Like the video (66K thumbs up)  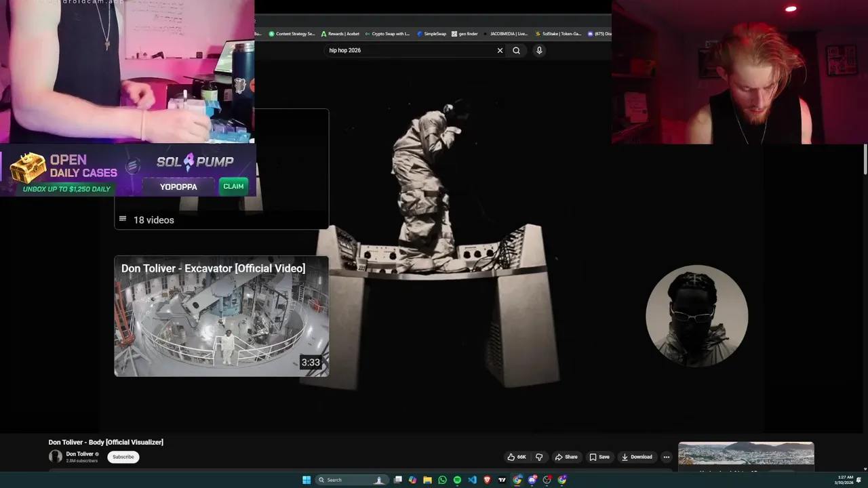517,457
